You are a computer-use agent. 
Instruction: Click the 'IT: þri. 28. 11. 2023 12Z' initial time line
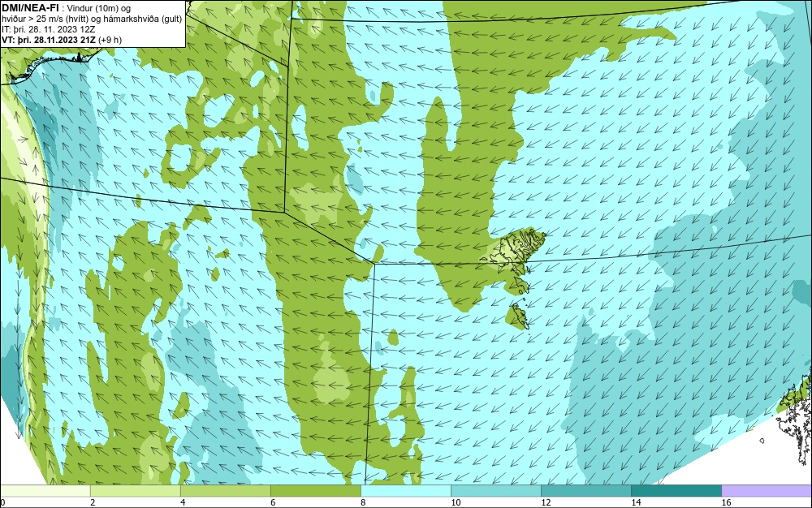coord(48,29)
